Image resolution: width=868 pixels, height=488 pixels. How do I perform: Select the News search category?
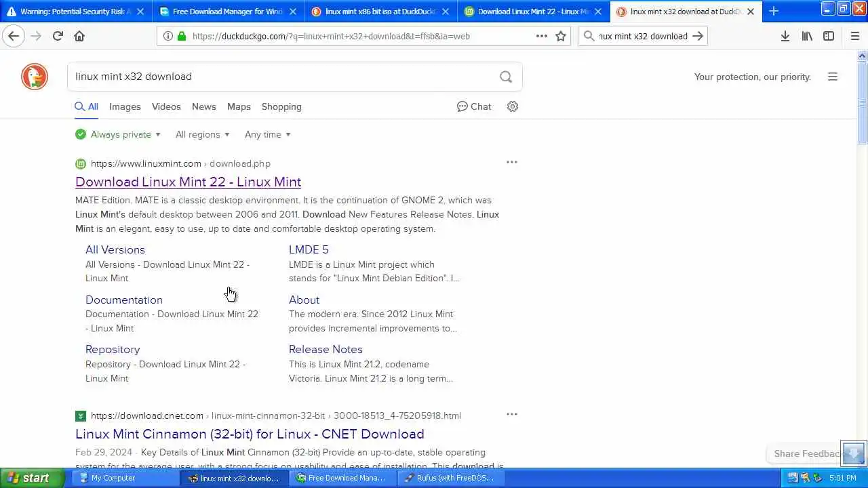click(x=203, y=106)
